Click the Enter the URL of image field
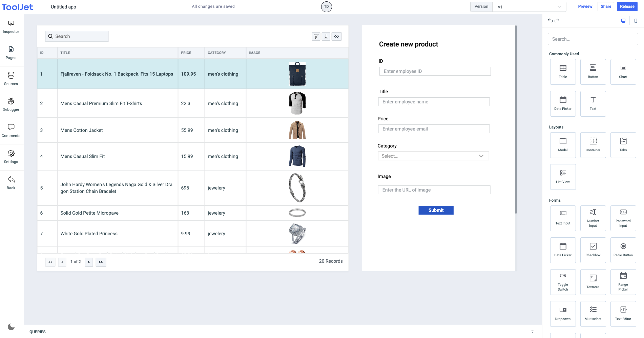644x338 pixels. 434,190
